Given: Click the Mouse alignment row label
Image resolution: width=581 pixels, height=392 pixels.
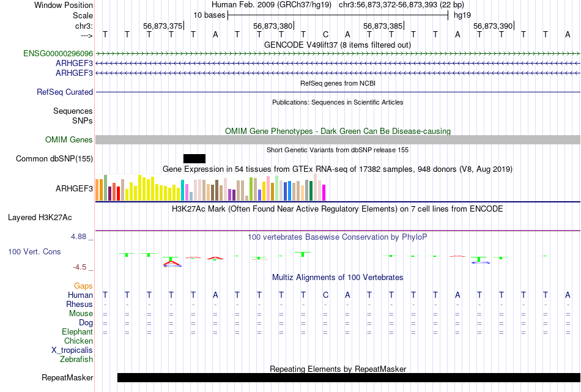Looking at the screenshot, I should (x=81, y=314).
